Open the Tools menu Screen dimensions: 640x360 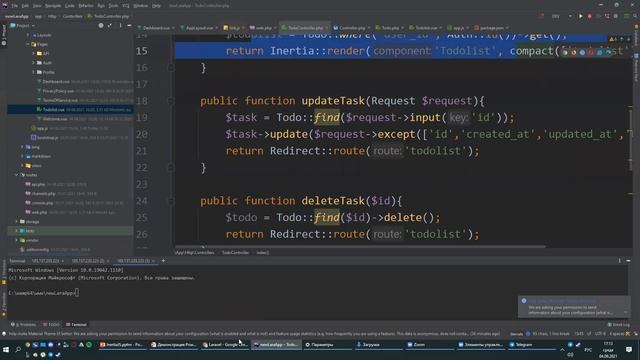pyautogui.click(x=113, y=6)
